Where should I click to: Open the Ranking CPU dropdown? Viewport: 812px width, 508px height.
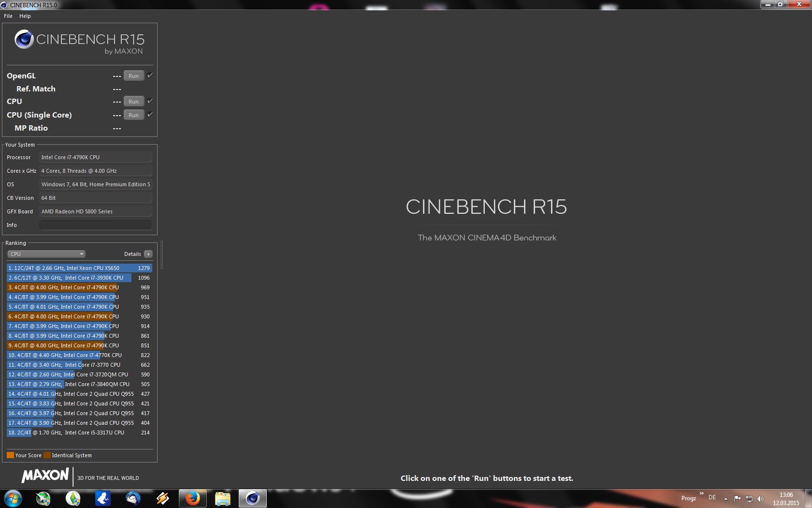pos(46,254)
